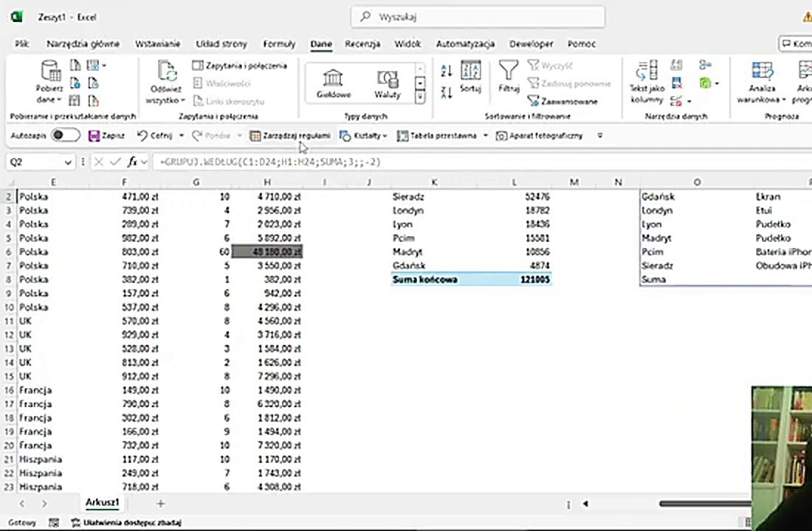Open the Sortuj dialog

click(470, 77)
